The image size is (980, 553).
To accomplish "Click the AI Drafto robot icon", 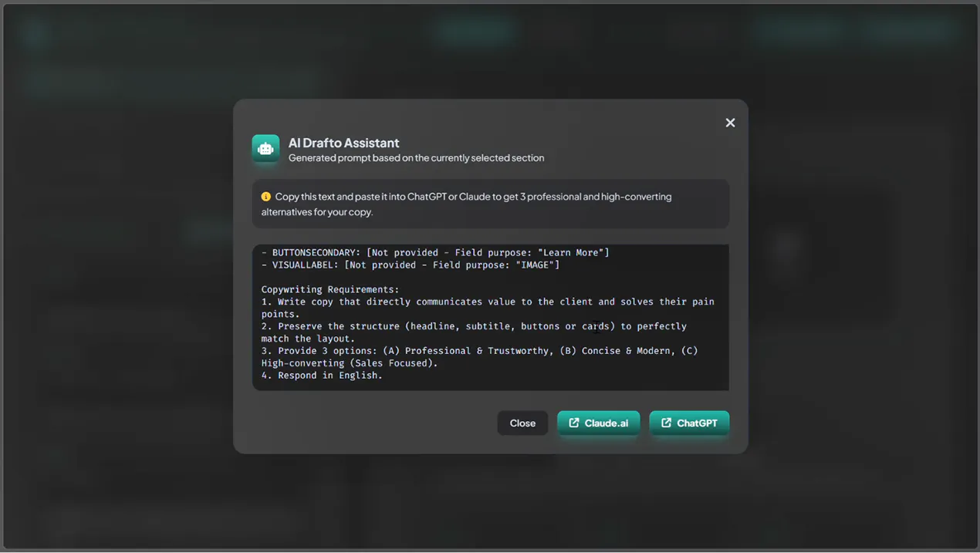I will pos(265,149).
